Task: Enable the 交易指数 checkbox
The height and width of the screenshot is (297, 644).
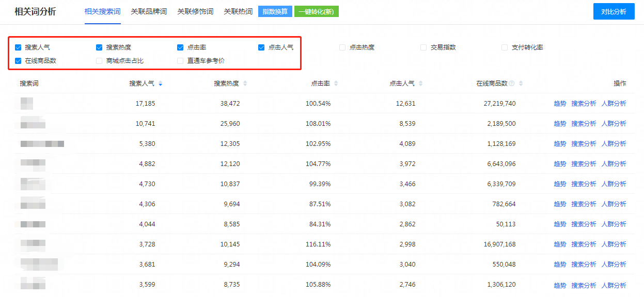Action: click(x=423, y=47)
